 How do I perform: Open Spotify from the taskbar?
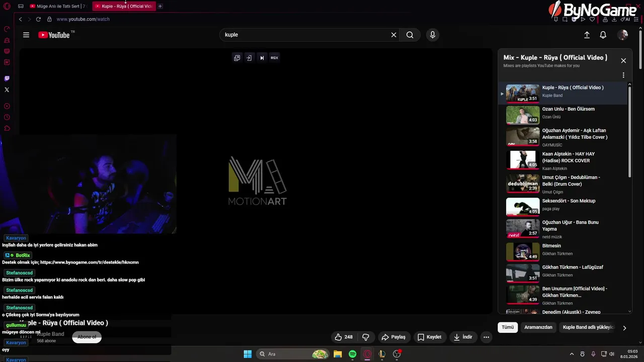click(x=353, y=354)
